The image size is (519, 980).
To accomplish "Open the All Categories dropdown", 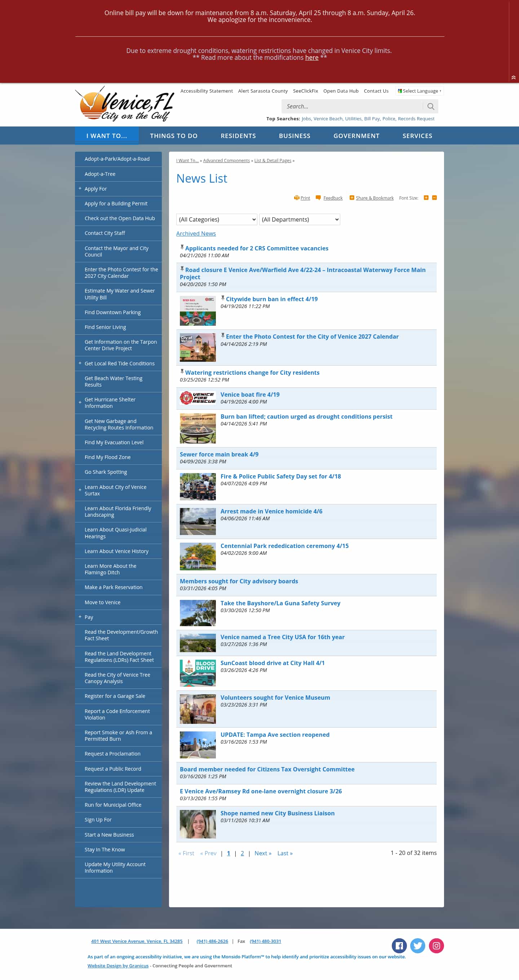I will (x=217, y=219).
